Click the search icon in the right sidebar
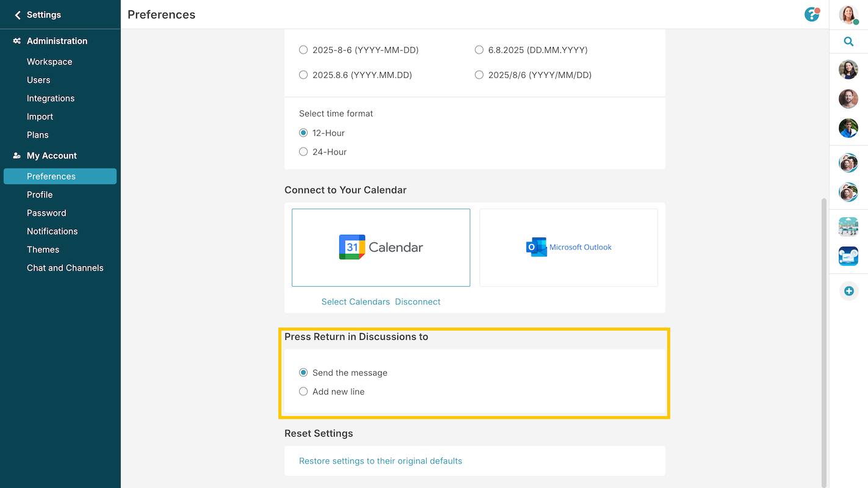 tap(848, 41)
